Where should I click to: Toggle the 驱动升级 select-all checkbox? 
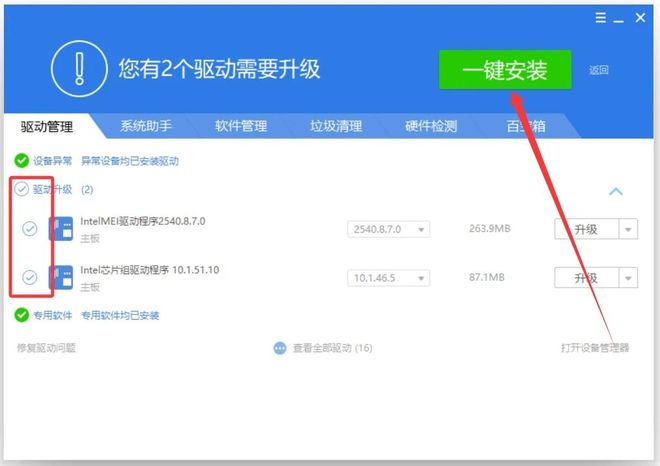[21, 189]
